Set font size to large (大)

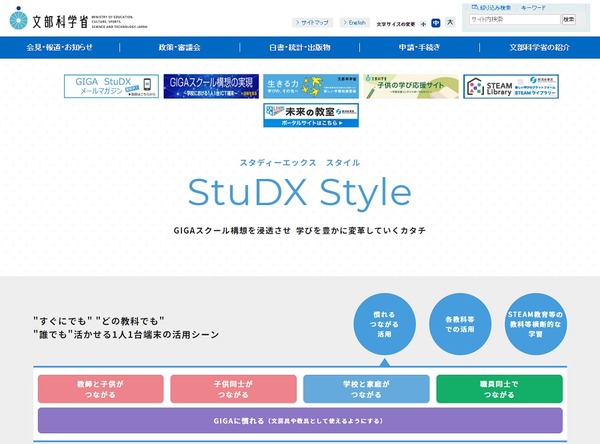pyautogui.click(x=450, y=22)
